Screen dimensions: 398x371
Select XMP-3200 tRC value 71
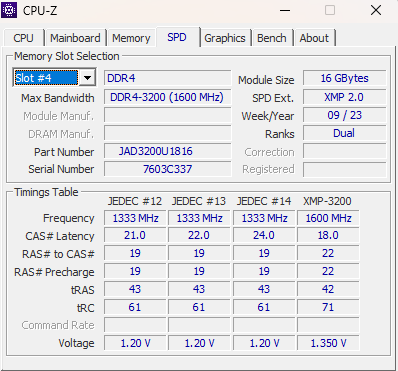tap(328, 307)
